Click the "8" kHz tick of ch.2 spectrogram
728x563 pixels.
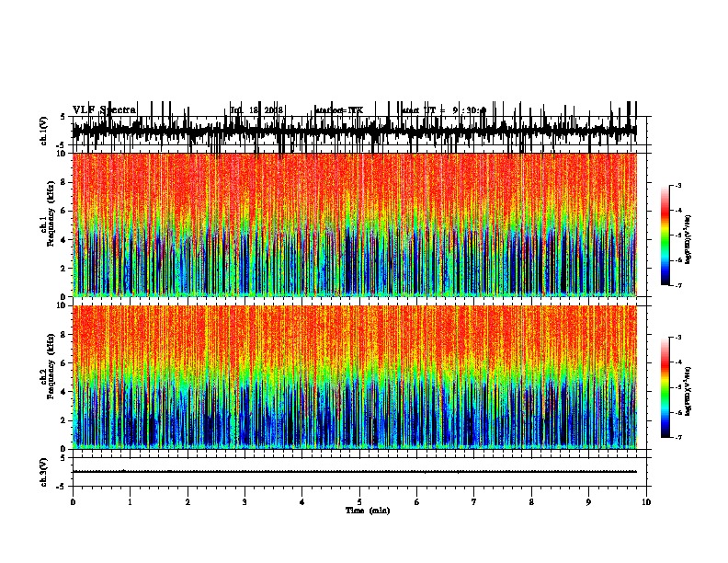(64, 335)
